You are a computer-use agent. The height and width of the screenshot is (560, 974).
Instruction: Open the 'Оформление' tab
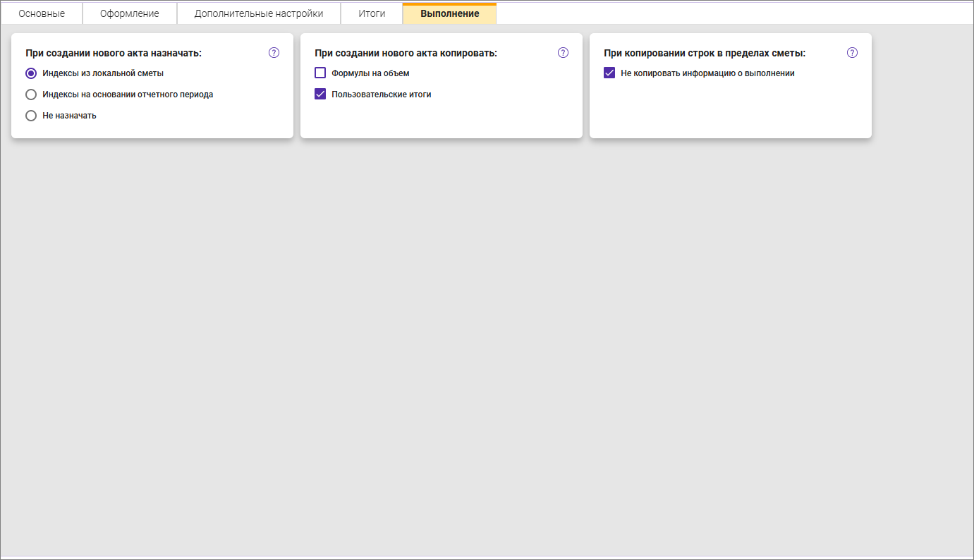129,14
